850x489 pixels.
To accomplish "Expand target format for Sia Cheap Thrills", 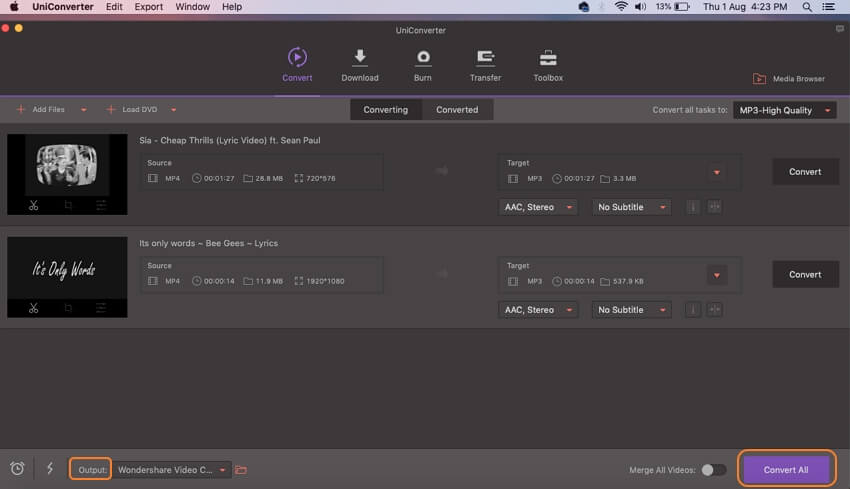I will coord(717,172).
